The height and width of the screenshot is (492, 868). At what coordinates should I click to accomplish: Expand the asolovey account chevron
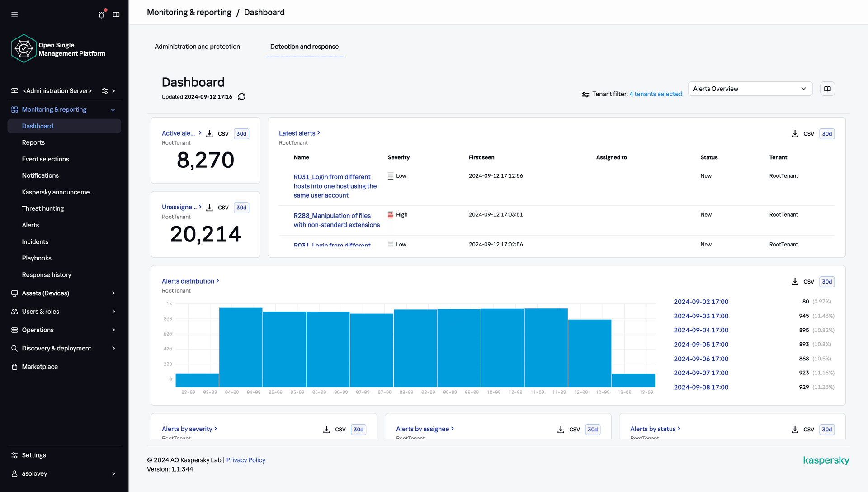coord(113,473)
